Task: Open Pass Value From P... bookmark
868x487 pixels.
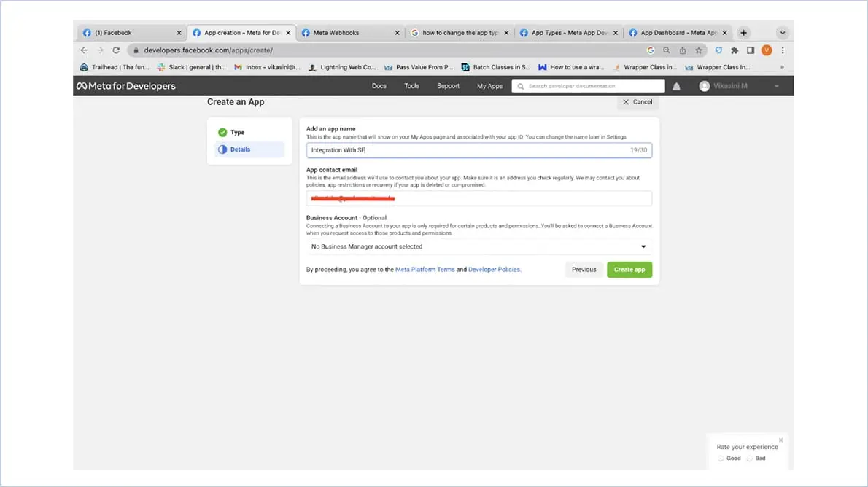Action: coord(419,68)
